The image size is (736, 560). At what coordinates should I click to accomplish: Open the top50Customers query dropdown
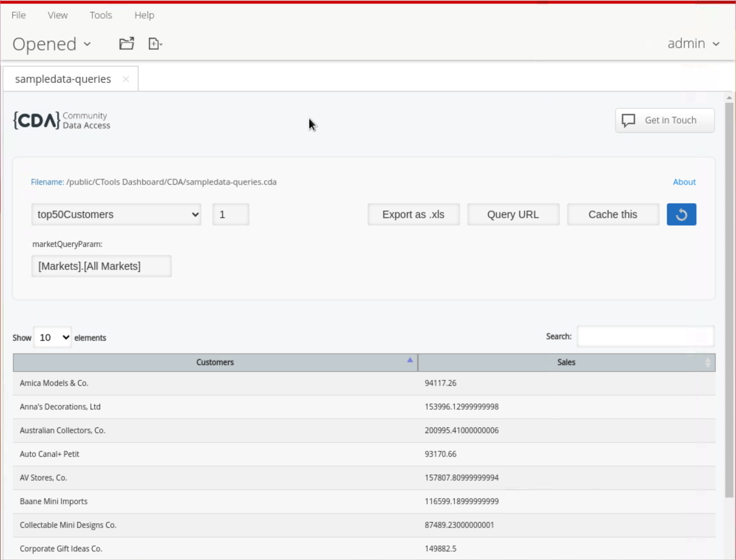[116, 214]
